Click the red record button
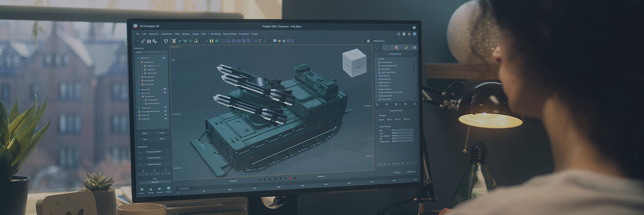 point(290,178)
